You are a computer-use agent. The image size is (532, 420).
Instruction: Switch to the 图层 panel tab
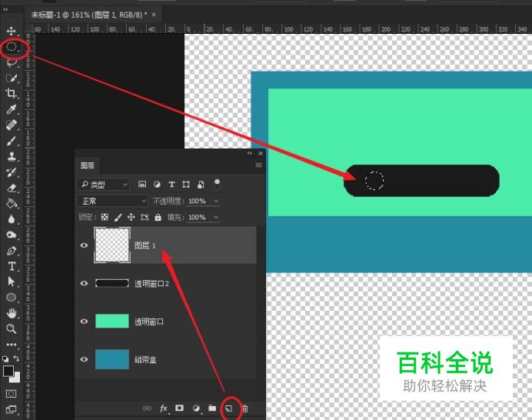[87, 165]
